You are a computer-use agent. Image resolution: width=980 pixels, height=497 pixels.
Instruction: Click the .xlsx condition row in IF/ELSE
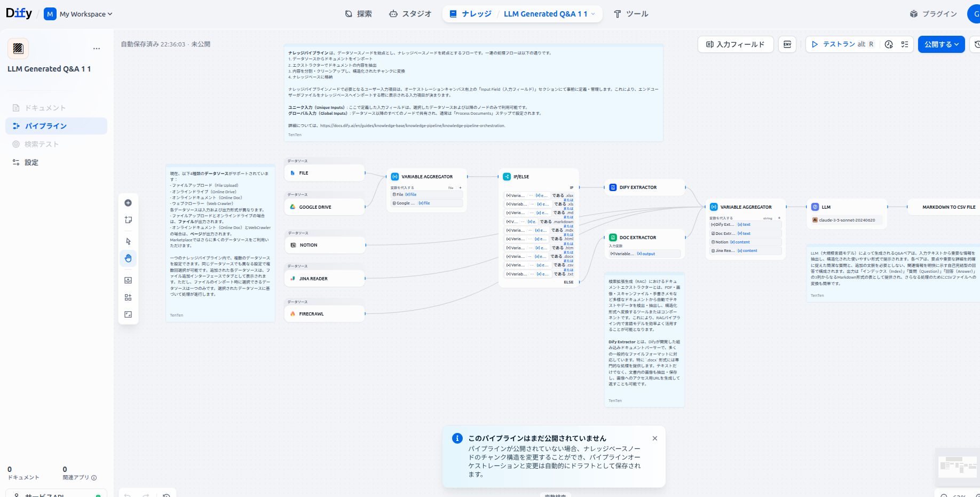[x=539, y=195]
